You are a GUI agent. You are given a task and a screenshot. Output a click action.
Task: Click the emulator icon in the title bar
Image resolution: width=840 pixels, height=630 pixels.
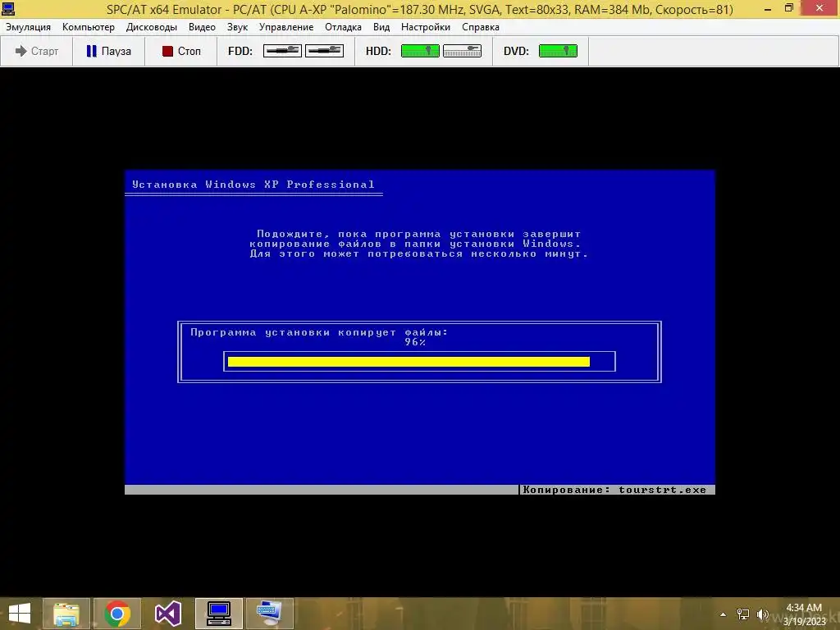coord(8,8)
